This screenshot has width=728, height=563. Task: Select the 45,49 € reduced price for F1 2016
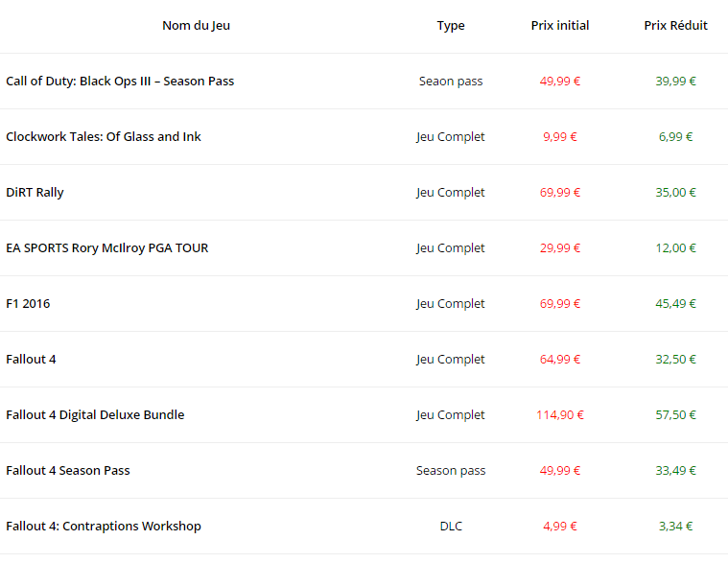tap(675, 304)
